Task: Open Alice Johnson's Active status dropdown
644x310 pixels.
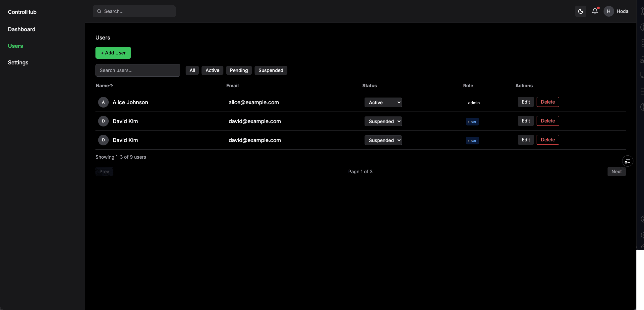Action: 383,102
